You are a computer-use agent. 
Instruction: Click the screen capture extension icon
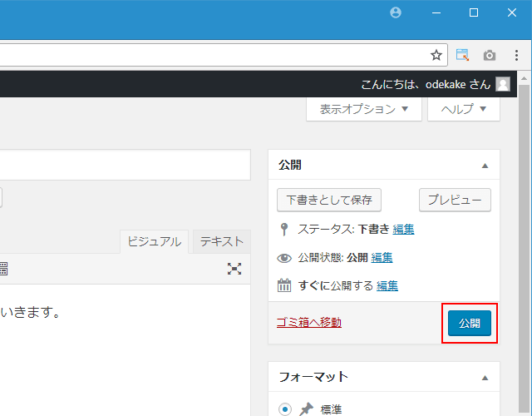click(462, 55)
